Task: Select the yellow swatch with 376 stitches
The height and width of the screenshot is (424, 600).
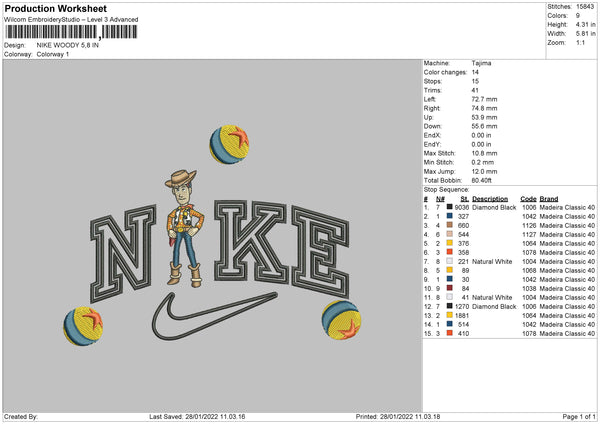Action: [x=450, y=243]
